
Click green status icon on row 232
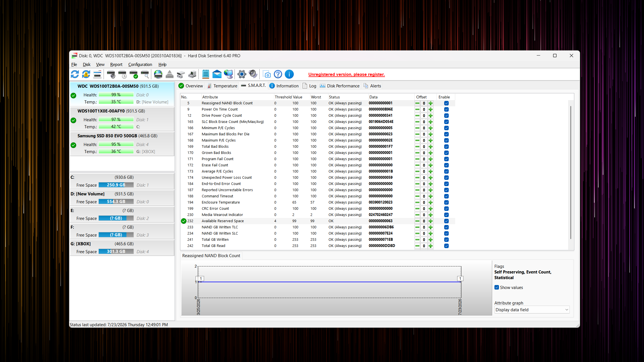[184, 221]
